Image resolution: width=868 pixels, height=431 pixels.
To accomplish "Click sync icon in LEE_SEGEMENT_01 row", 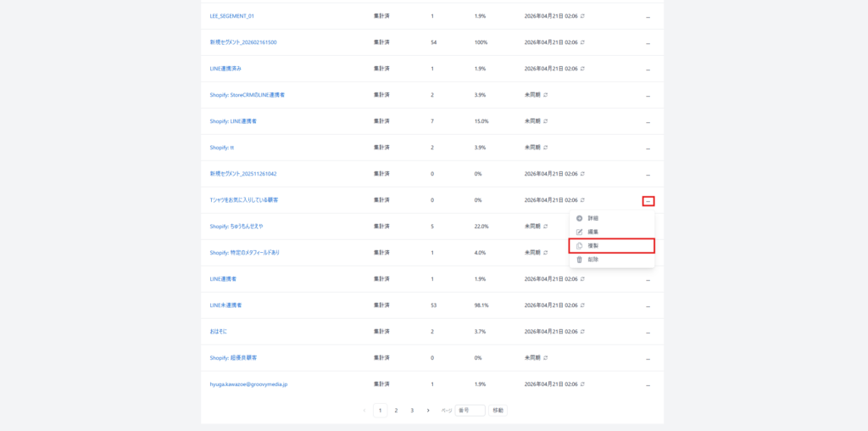I will 582,16.
